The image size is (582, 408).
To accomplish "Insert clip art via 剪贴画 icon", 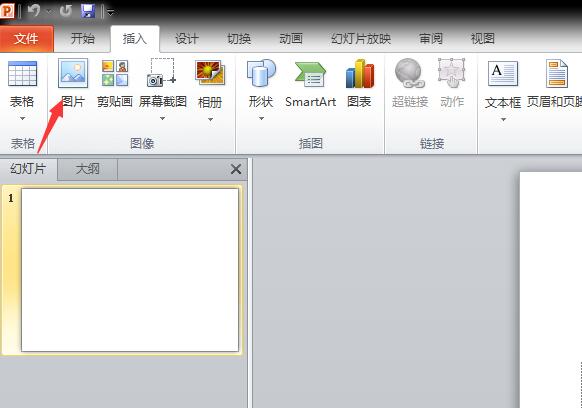I will click(x=115, y=73).
